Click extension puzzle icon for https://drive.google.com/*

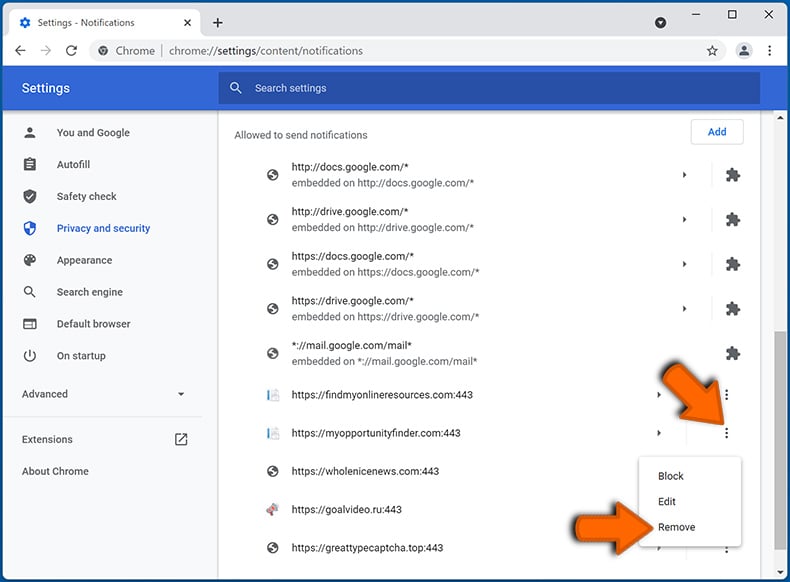(x=733, y=308)
